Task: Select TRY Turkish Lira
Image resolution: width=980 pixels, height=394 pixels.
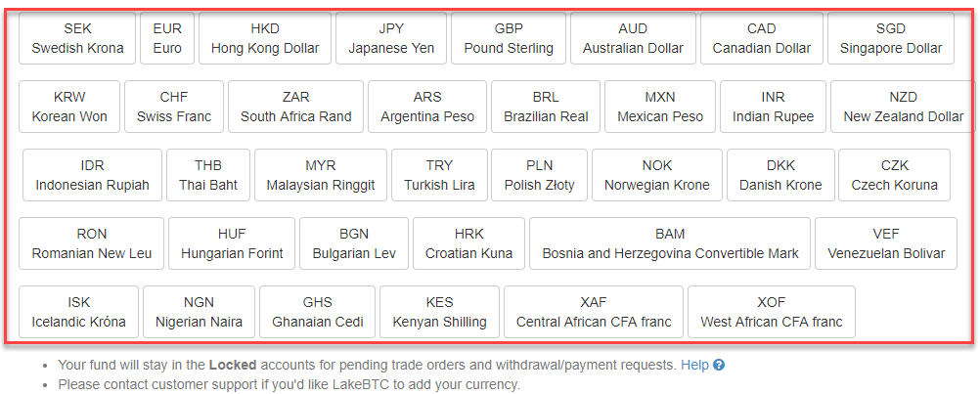Action: coord(439,175)
